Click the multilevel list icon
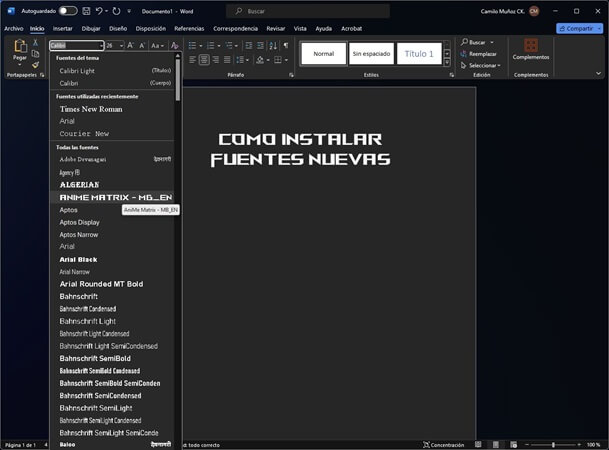The image size is (609, 450). pyautogui.click(x=229, y=46)
